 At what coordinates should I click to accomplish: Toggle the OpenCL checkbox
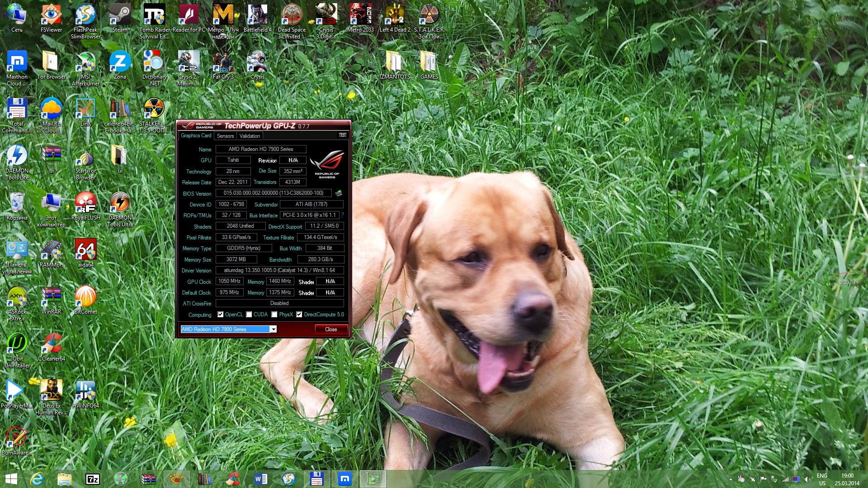click(220, 314)
